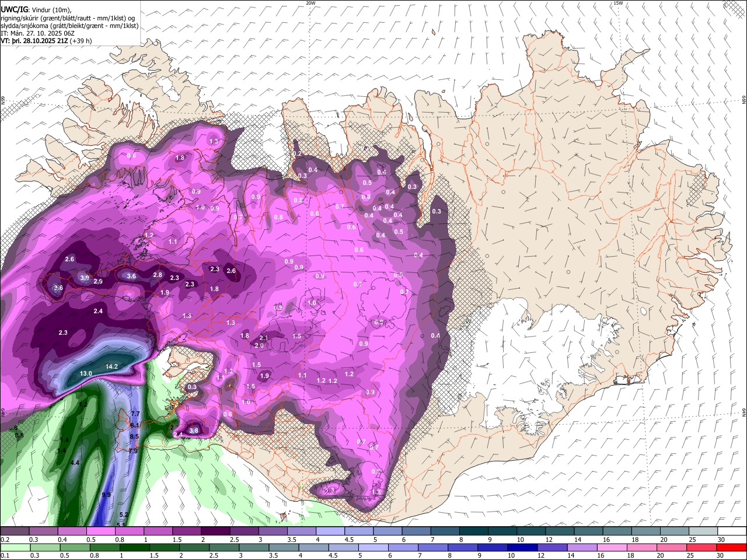The height and width of the screenshot is (560, 747).
Task: Select the 7.7 value on the peninsula
Action: point(136,414)
